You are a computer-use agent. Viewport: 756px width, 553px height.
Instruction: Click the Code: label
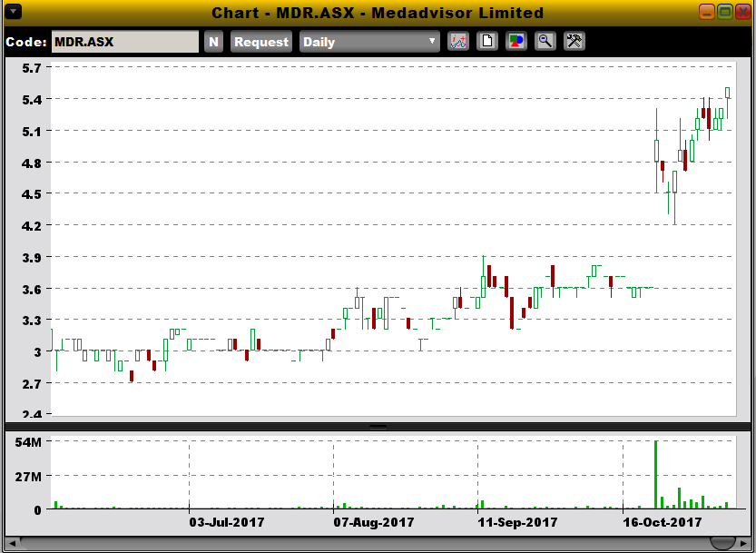(x=26, y=42)
